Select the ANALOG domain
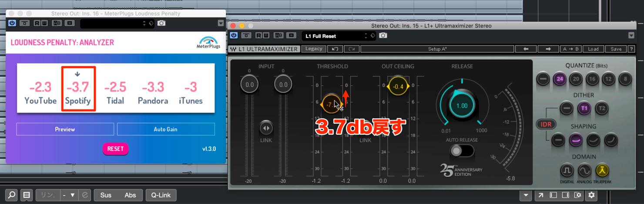The image size is (644, 204). (584, 170)
